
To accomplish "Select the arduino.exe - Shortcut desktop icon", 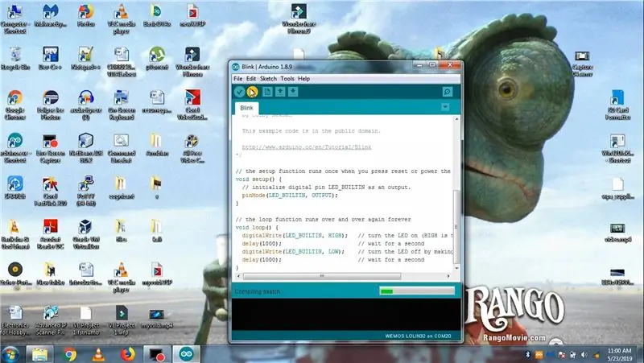I will tap(14, 148).
